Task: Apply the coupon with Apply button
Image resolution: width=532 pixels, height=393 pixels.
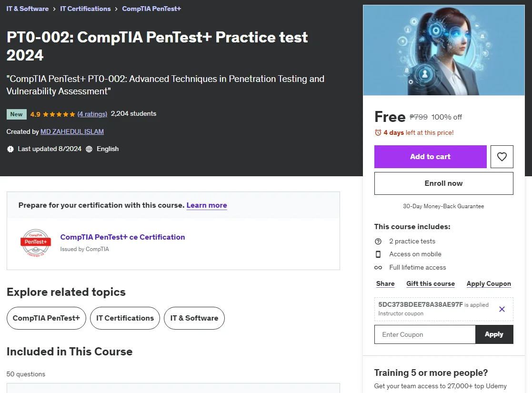Action: 494,334
